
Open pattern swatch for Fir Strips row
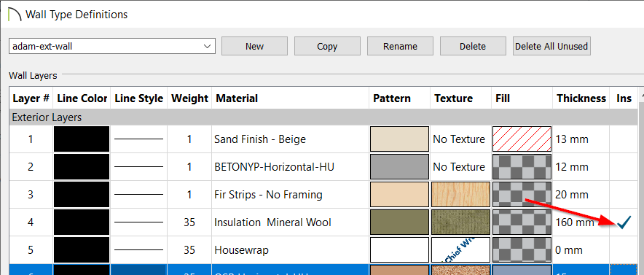pos(400,195)
